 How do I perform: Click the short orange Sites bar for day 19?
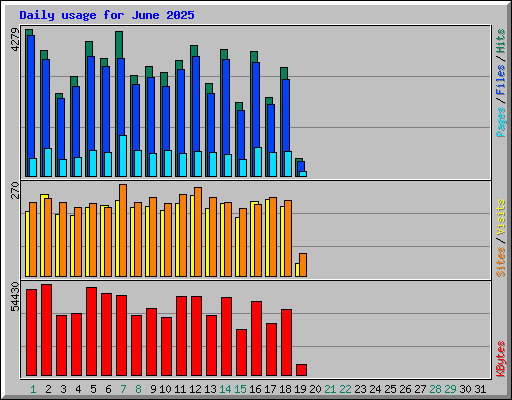(303, 265)
